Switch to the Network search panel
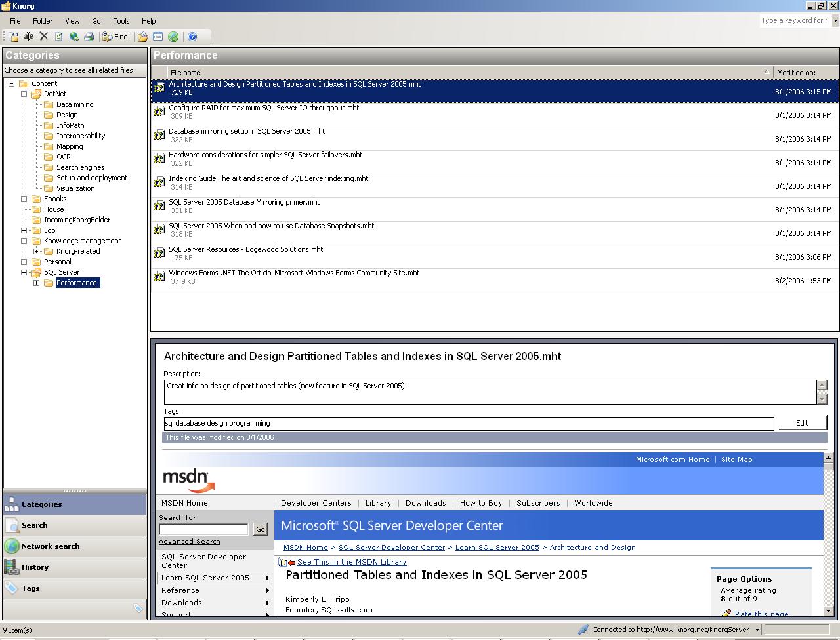This screenshot has width=840, height=640. coord(75,546)
